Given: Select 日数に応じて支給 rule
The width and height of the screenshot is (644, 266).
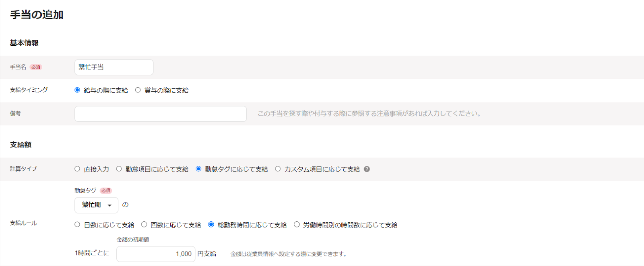Looking at the screenshot, I should 77,225.
